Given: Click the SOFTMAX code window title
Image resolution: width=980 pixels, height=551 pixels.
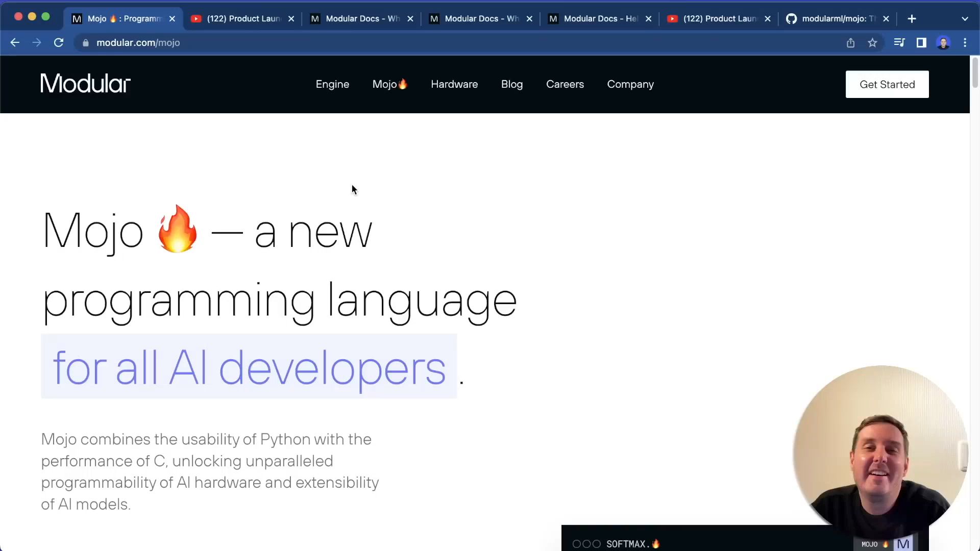Looking at the screenshot, I should tap(633, 544).
